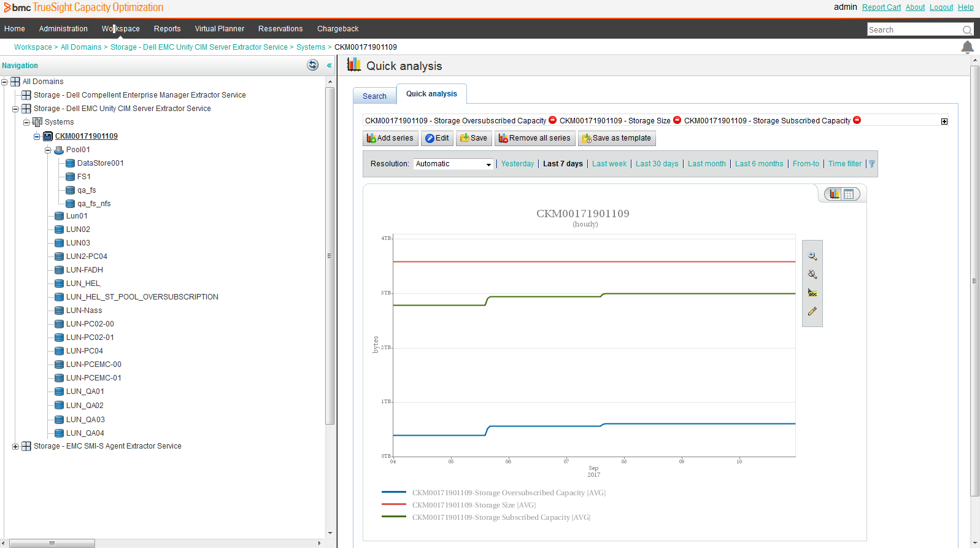Toggle the red Storage Size legend swatch
The width and height of the screenshot is (980, 548).
pyautogui.click(x=394, y=504)
